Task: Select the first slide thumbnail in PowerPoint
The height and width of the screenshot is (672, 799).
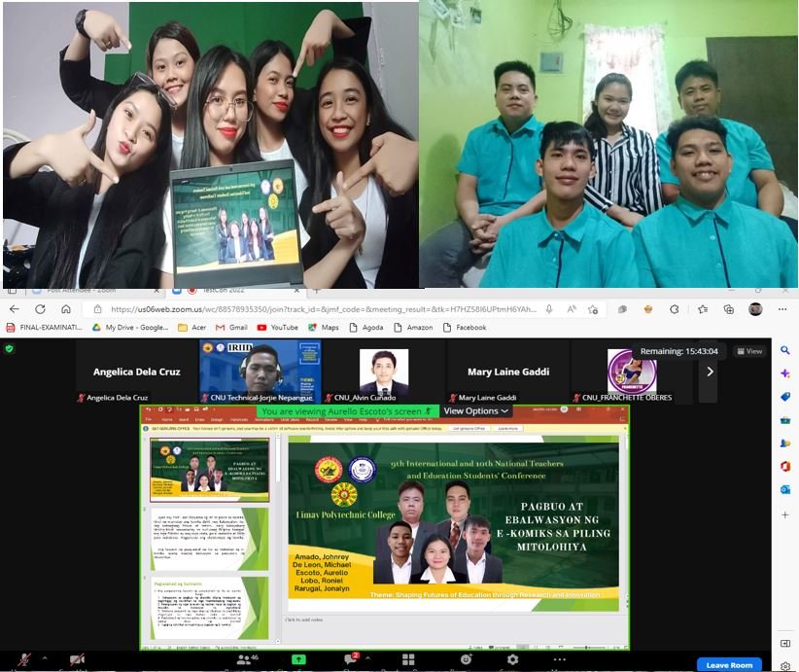Action: coord(209,470)
